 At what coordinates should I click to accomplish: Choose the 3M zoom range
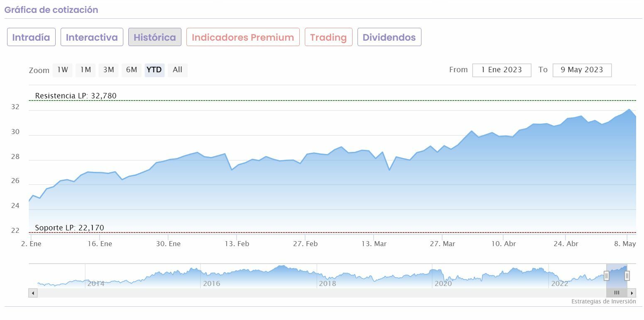click(x=109, y=70)
